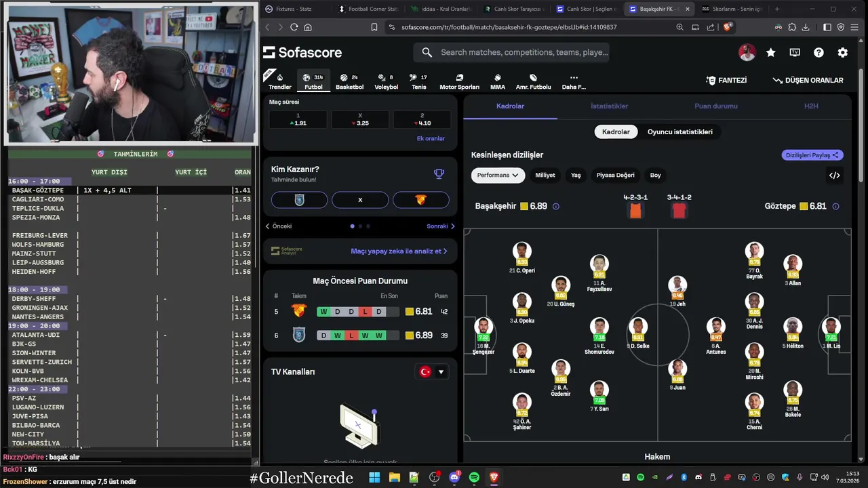Screen dimensions: 868x488
Task: Click the info icon next to Başakşehir rating
Action: (x=556, y=206)
